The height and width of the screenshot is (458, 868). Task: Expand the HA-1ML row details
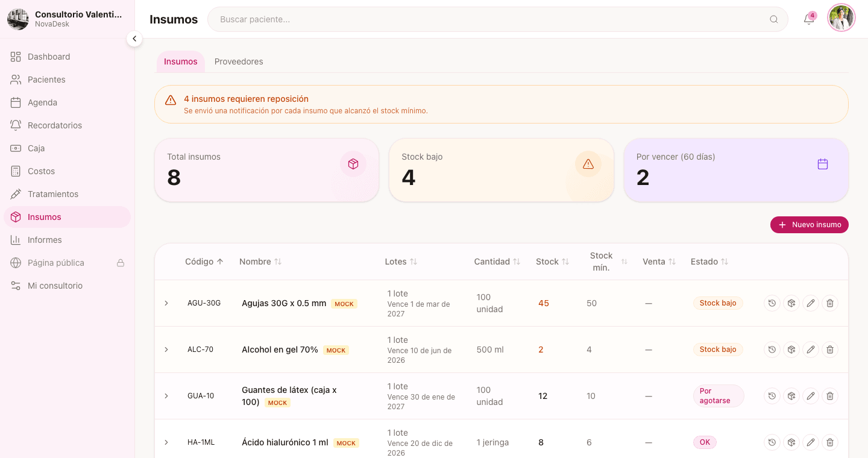tap(166, 442)
